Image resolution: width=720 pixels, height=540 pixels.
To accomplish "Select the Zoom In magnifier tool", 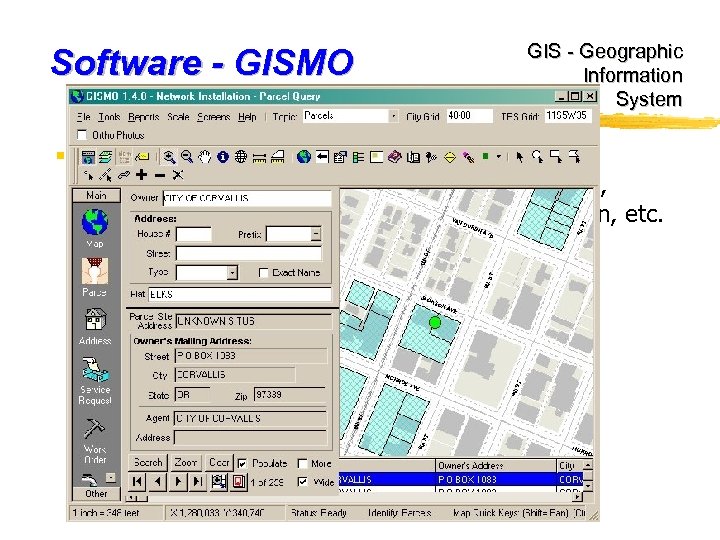I will 169,157.
